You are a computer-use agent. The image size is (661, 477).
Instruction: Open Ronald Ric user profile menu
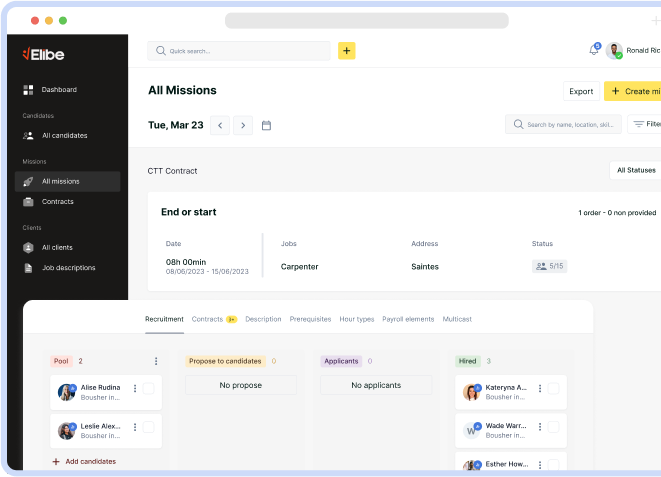(633, 51)
